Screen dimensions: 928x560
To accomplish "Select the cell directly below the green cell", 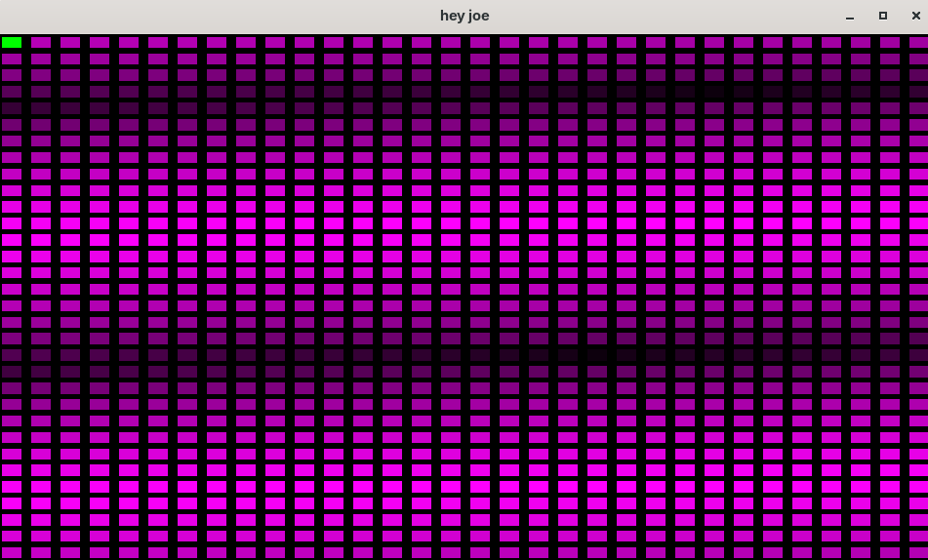I will click(12, 59).
